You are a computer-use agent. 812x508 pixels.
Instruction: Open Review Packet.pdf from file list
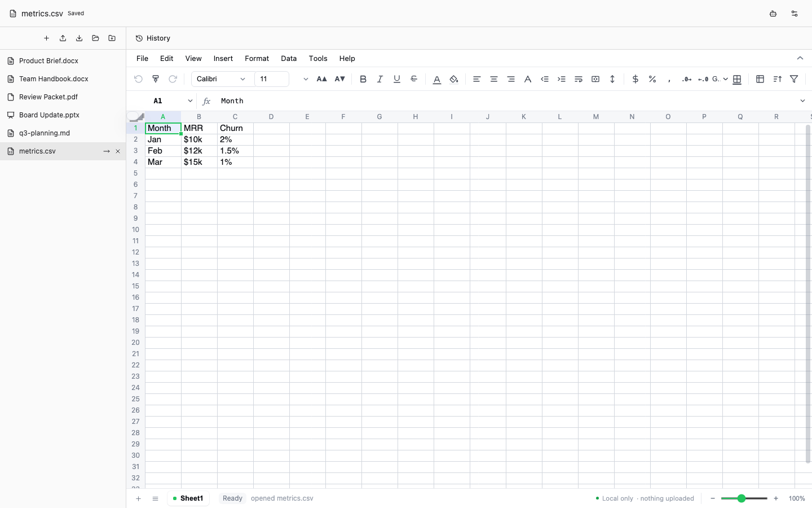coord(63,97)
